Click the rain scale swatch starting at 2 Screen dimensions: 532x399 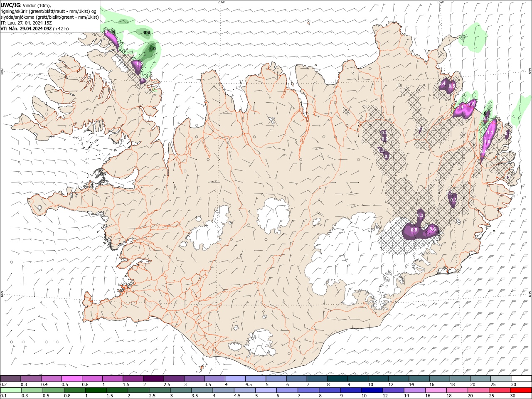[138, 390]
